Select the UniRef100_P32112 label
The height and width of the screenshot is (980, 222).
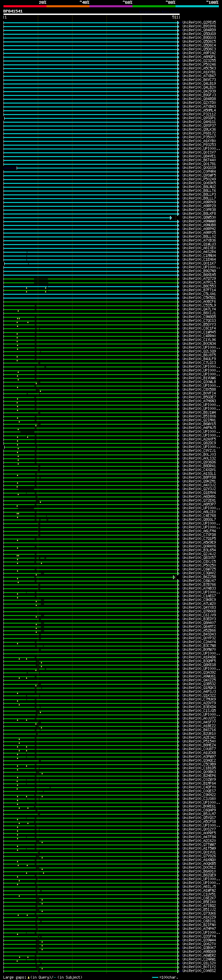[x=199, y=114]
